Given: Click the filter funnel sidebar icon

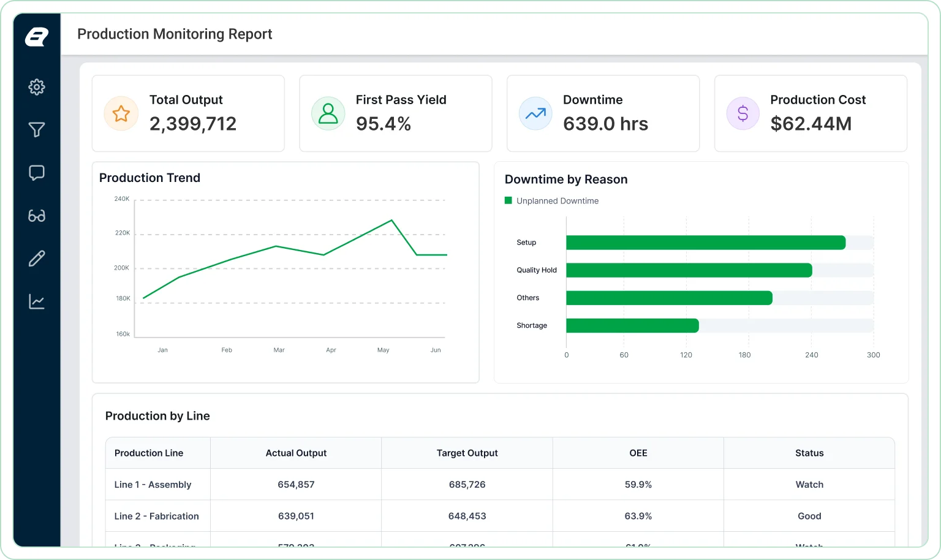Looking at the screenshot, I should coord(37,130).
